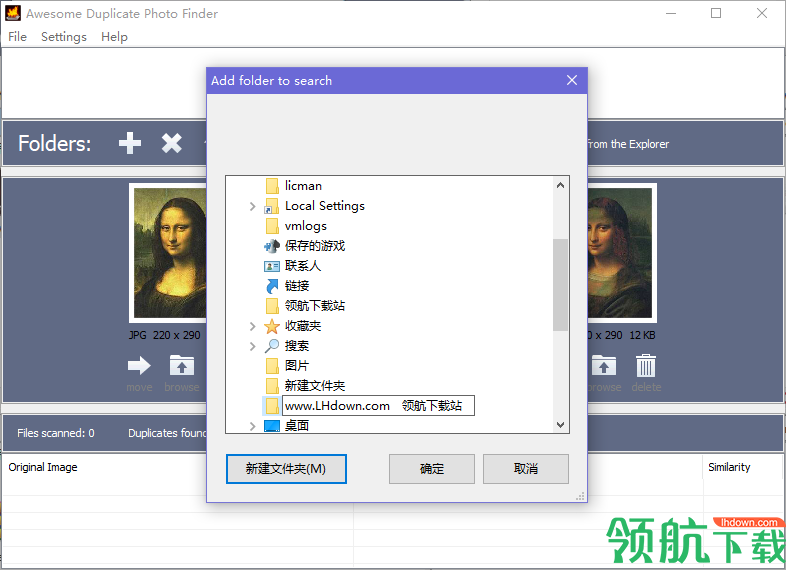Click the JPG 220 x 290 image info
This screenshot has width=786, height=570.
pyautogui.click(x=164, y=335)
